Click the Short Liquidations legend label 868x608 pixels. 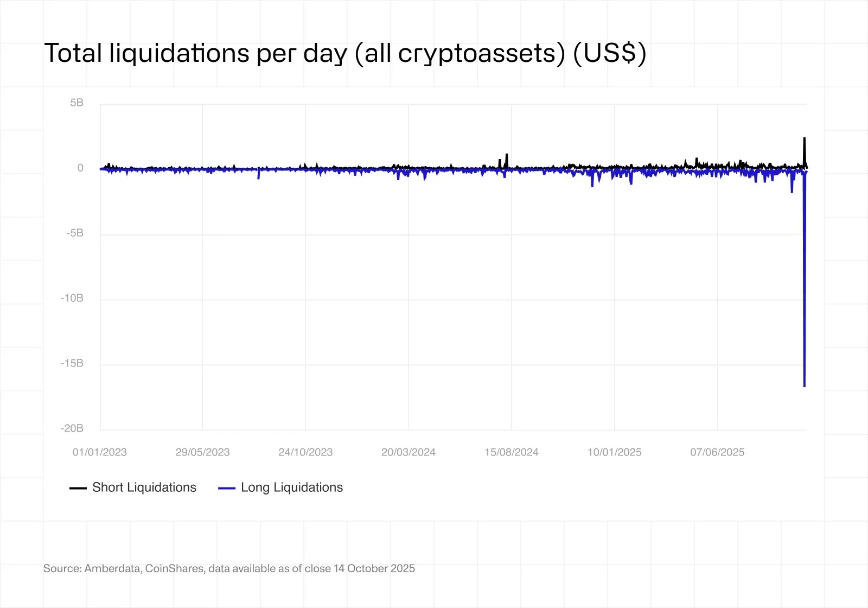click(144, 487)
